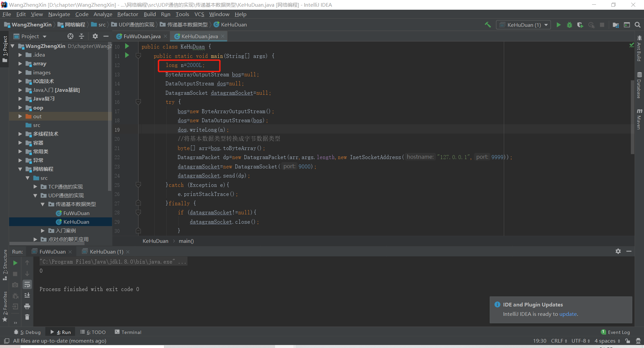
Task: Open the 6: TODO tool window
Action: 93,332
